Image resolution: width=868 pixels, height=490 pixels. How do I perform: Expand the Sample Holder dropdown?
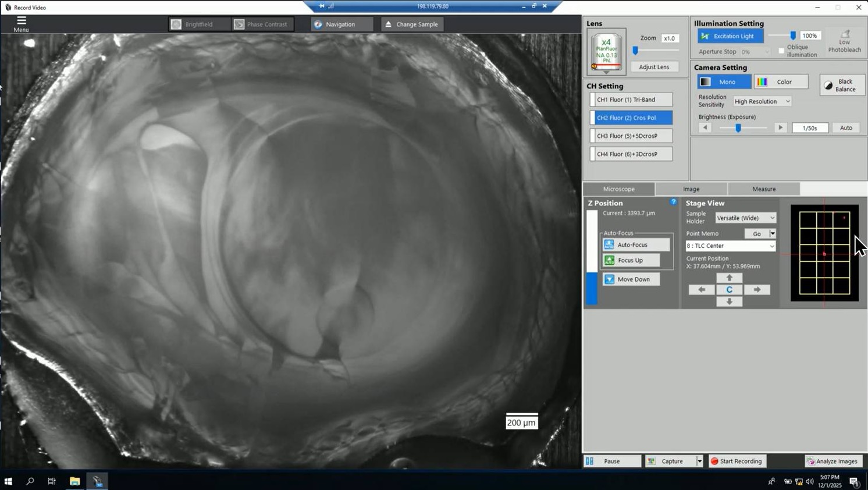coord(746,218)
